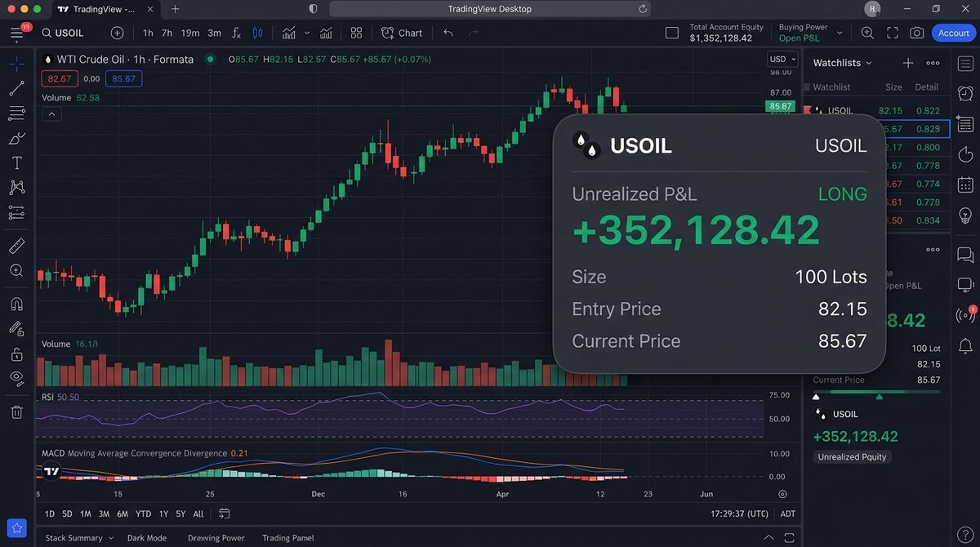Image resolution: width=980 pixels, height=547 pixels.
Task: Toggle hide all drawings eye icon
Action: [16, 377]
